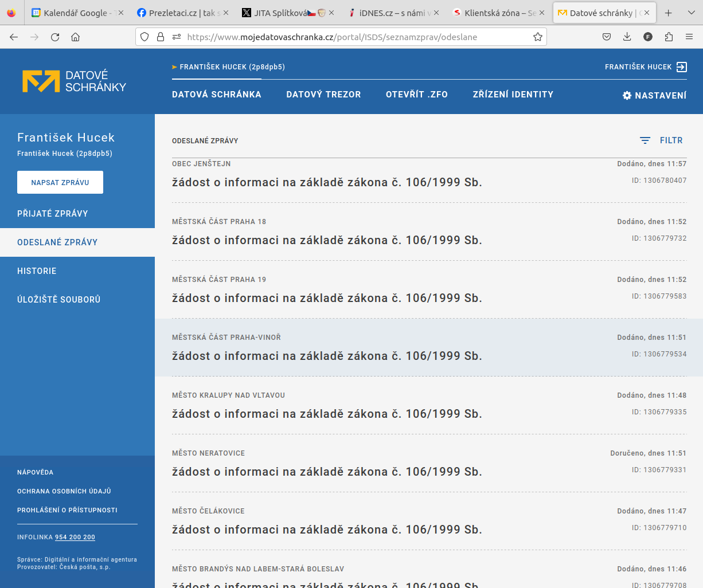Open the Otevřít .ZFO menu item
This screenshot has height=588, width=703.
(x=417, y=95)
